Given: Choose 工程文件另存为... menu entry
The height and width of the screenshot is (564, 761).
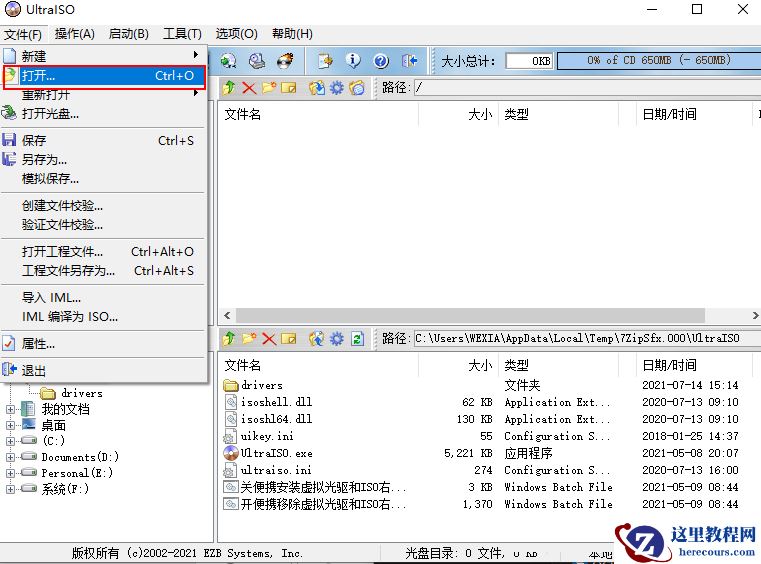Looking at the screenshot, I should pyautogui.click(x=103, y=270).
